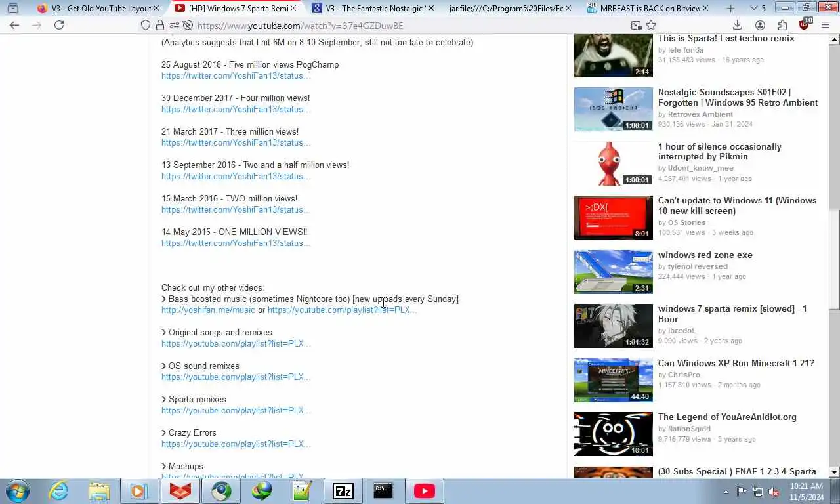Open 1 hour of silence Pikmin thumbnail
The height and width of the screenshot is (504, 840).
coord(613,163)
